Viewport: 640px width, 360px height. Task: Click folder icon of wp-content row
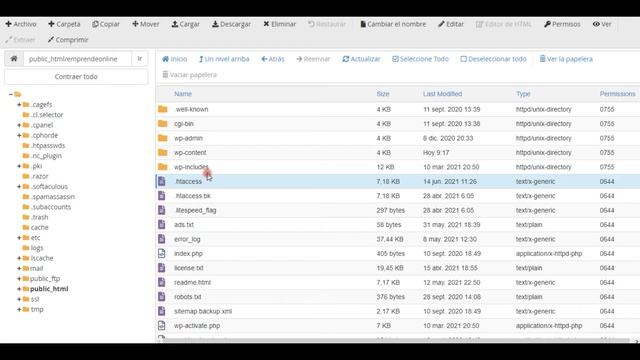pos(162,152)
